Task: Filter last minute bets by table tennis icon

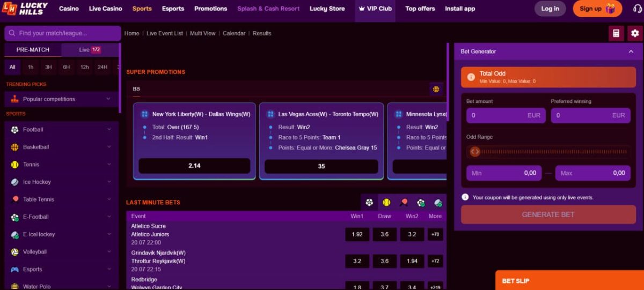Action: (404, 203)
